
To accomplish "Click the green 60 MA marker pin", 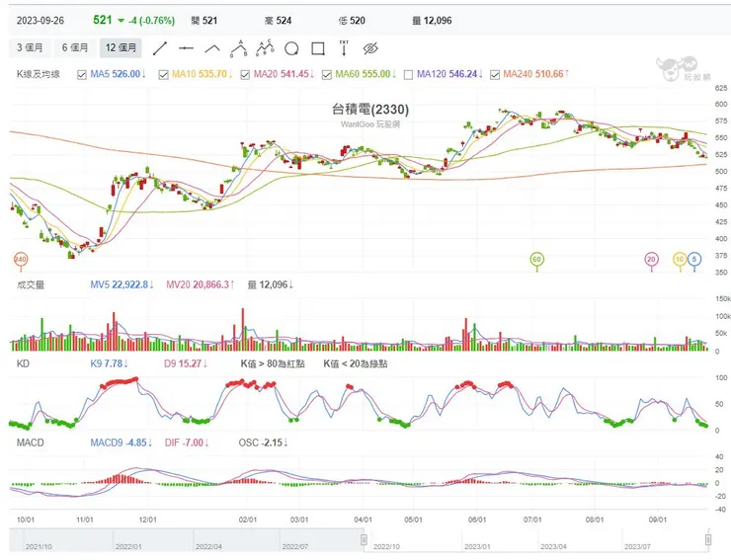I will click(x=536, y=260).
